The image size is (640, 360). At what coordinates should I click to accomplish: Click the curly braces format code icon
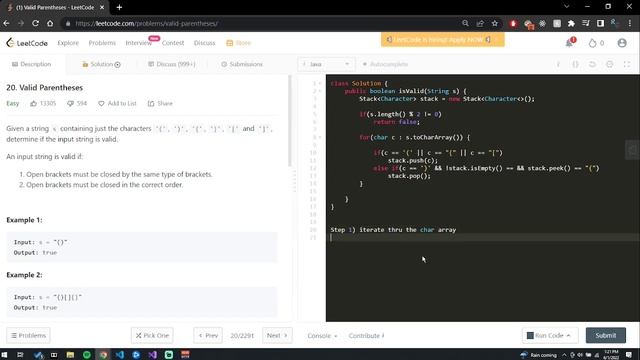click(576, 64)
